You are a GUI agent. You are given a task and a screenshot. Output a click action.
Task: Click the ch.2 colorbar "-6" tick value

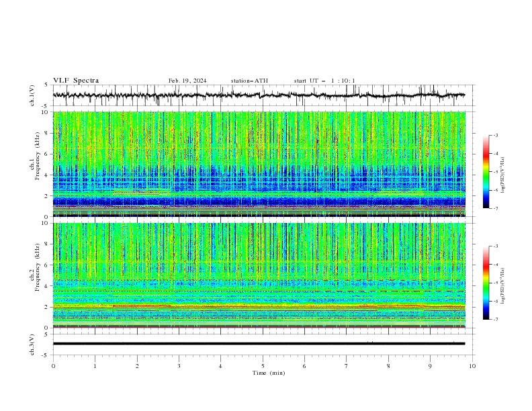495,301
